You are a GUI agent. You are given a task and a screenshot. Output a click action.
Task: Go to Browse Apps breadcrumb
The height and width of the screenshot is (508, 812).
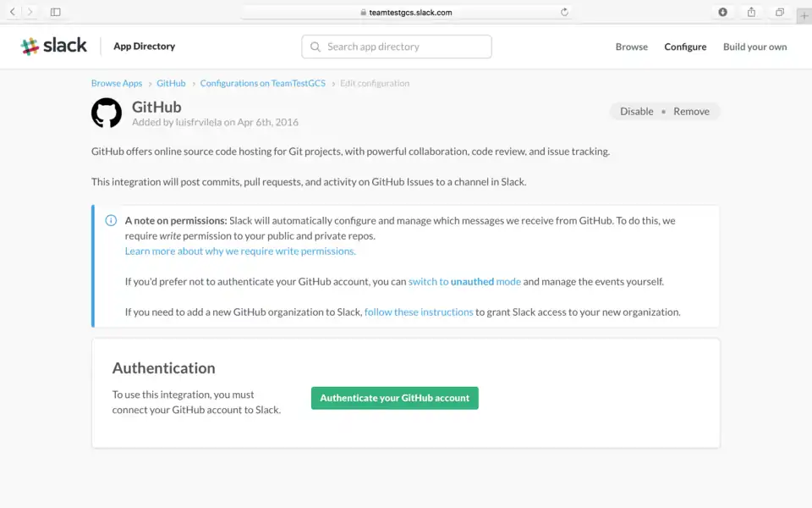pos(117,84)
